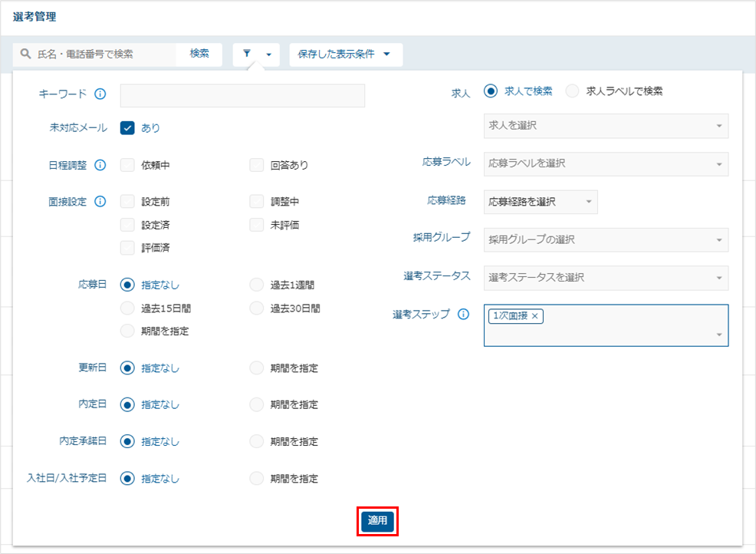The width and height of the screenshot is (756, 554).
Task: Click the filter funnel icon
Action: 247,54
